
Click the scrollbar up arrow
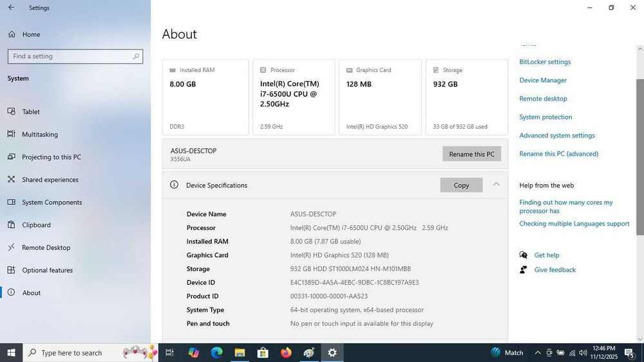(x=640, y=49)
